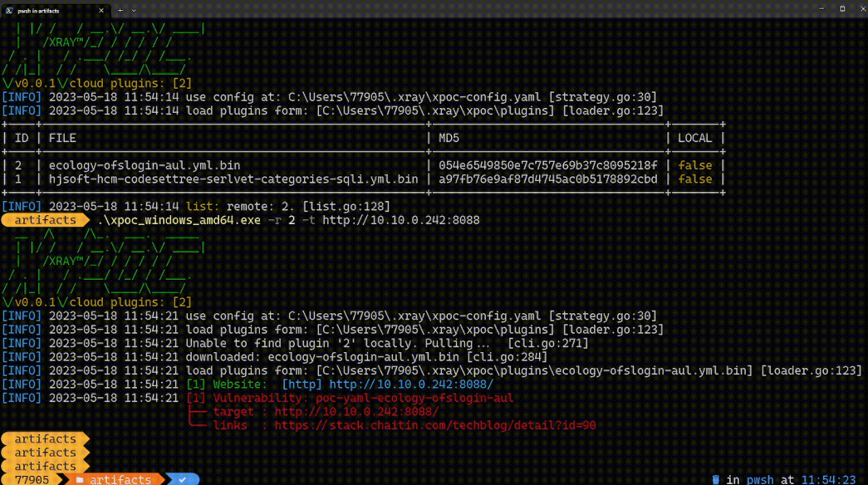Select the 'pwsh in artifacts' tab

(x=54, y=10)
